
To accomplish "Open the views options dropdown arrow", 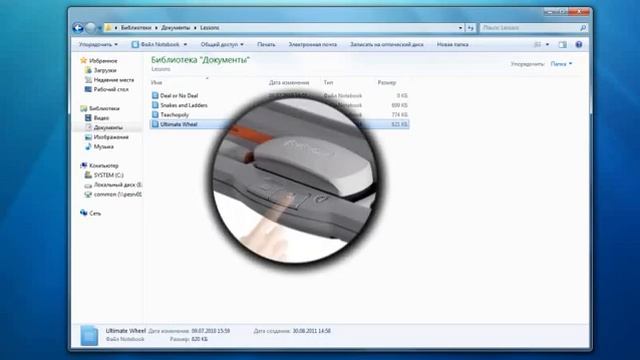I will 547,44.
